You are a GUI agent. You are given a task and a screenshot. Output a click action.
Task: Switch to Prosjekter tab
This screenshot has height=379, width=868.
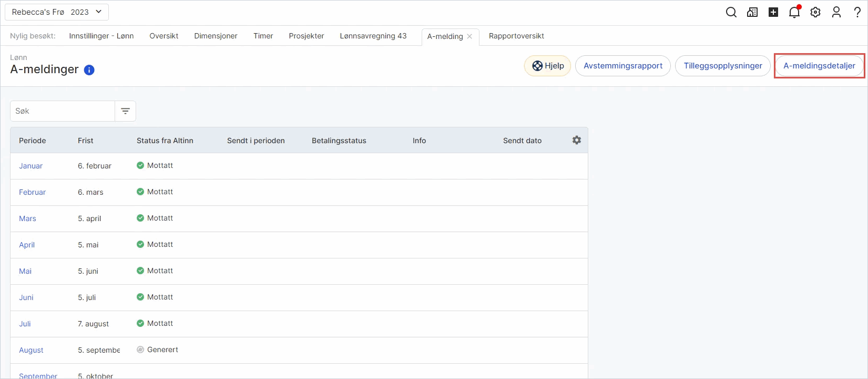click(x=307, y=36)
